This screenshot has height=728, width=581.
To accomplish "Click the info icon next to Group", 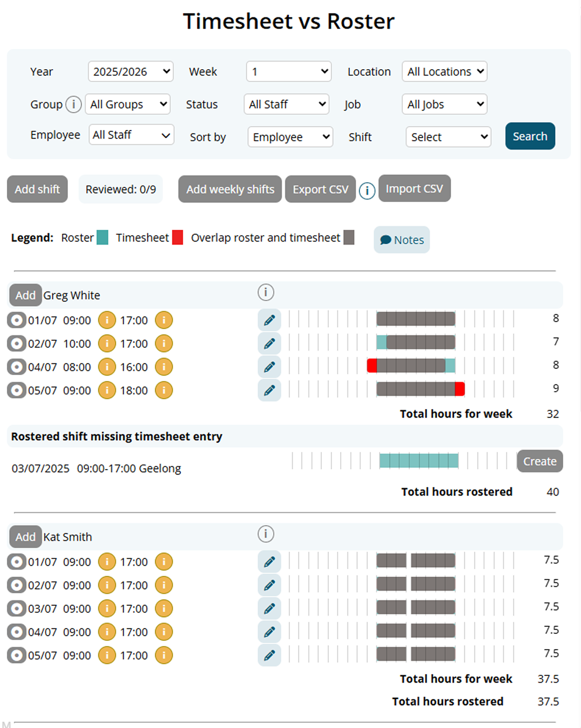I will click(x=74, y=104).
